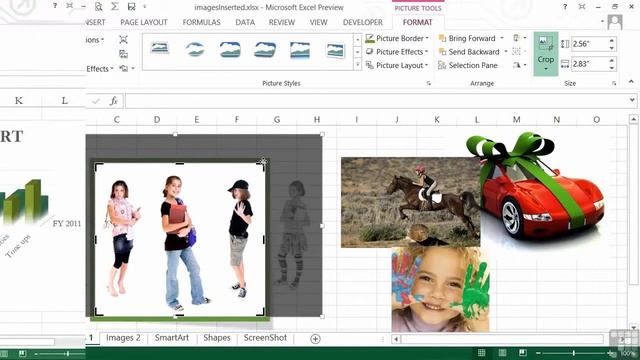
Task: Open the Rotate objects dropdown
Action: click(519, 65)
